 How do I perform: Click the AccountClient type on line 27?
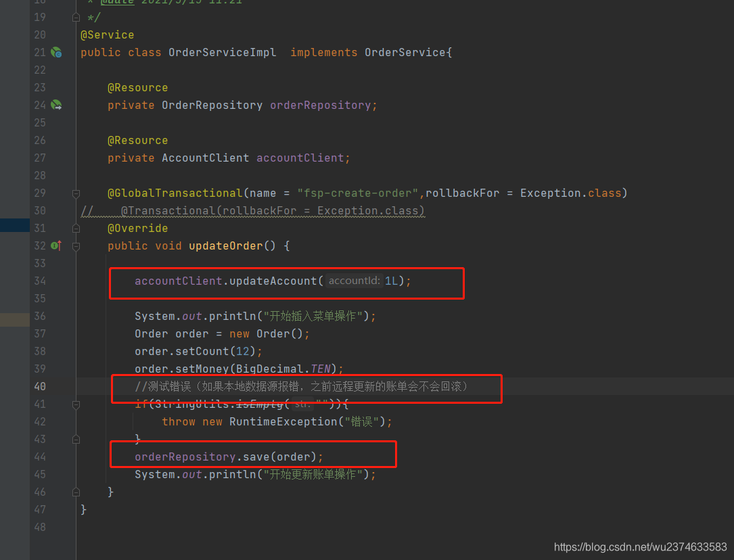pos(206,158)
